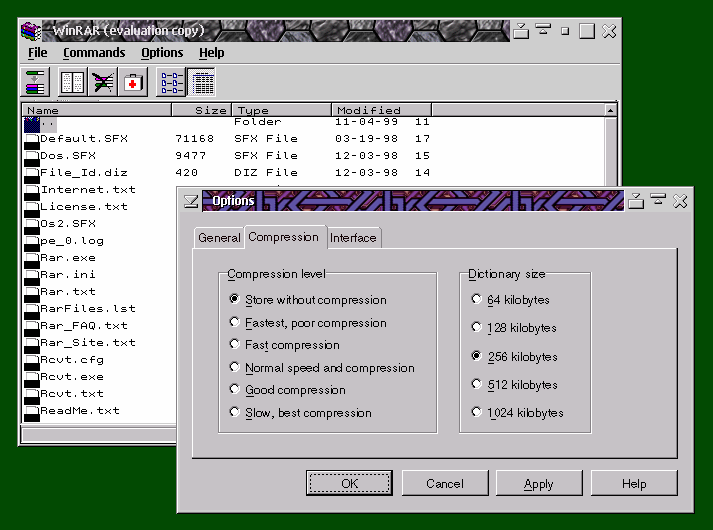Select Fast compression option

(x=285, y=345)
